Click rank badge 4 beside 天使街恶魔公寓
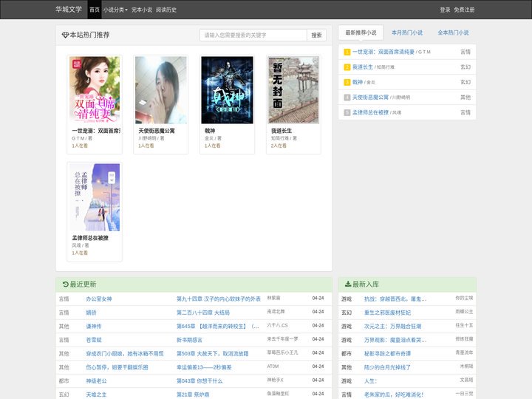The width and height of the screenshot is (532, 399). tap(347, 98)
